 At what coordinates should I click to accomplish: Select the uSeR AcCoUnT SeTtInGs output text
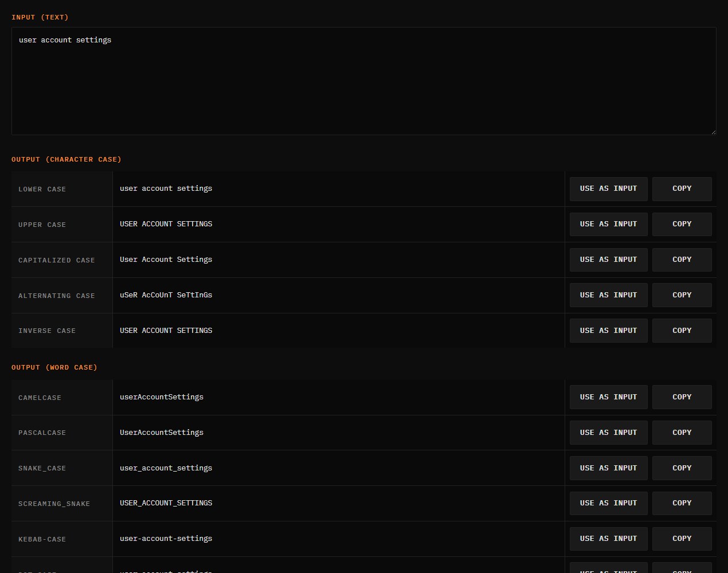[x=166, y=295]
